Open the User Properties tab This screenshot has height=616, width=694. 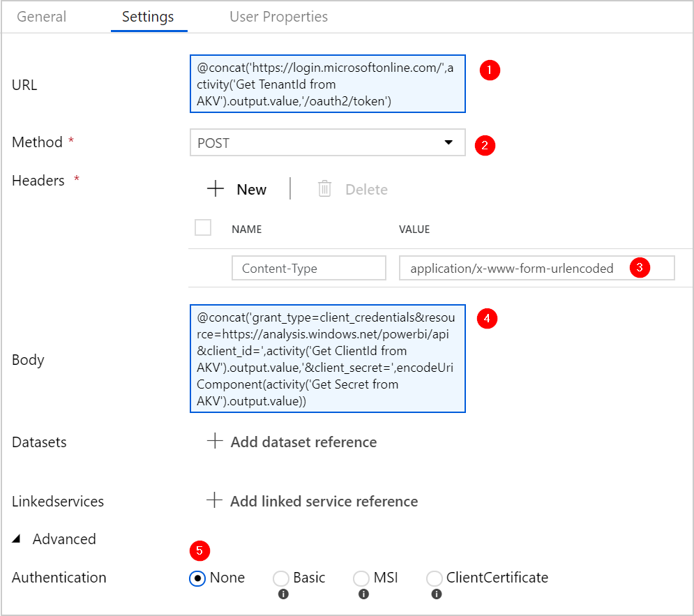(279, 17)
